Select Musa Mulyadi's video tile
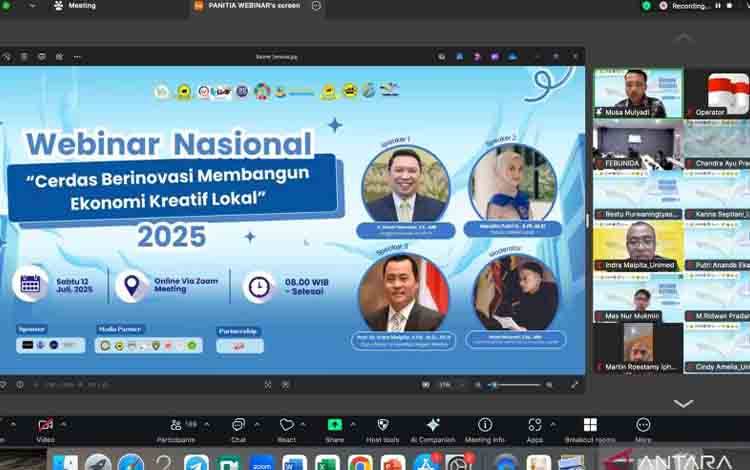Image resolution: width=750 pixels, height=470 pixels. (638, 93)
